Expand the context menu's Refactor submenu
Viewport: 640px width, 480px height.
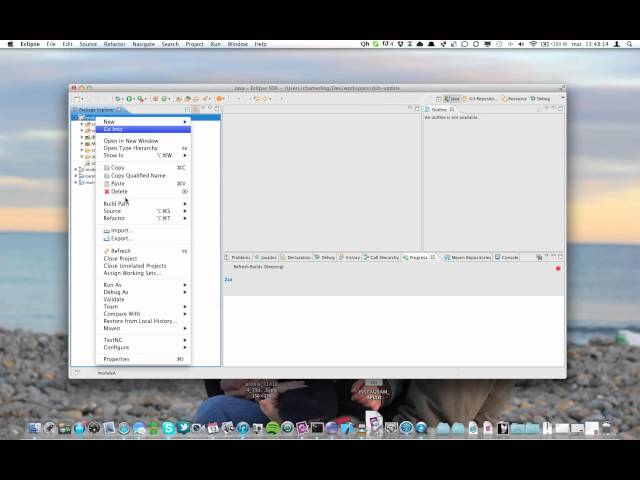(x=143, y=218)
